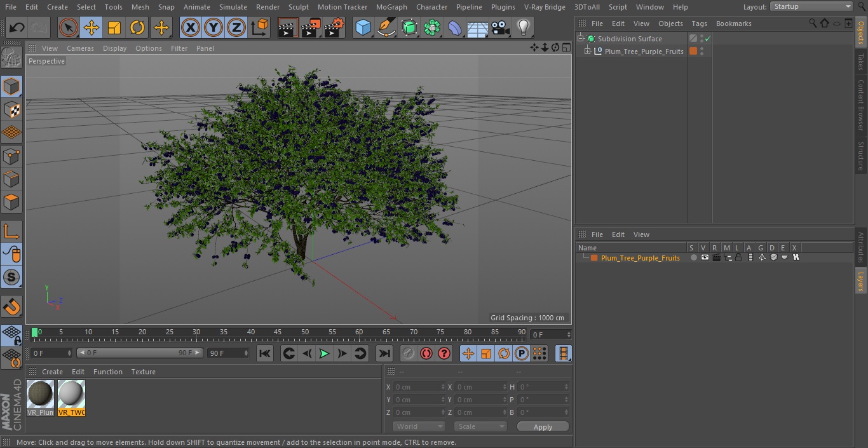868x448 pixels.
Task: Select the VR_Plum material thumbnail
Action: 41,398
